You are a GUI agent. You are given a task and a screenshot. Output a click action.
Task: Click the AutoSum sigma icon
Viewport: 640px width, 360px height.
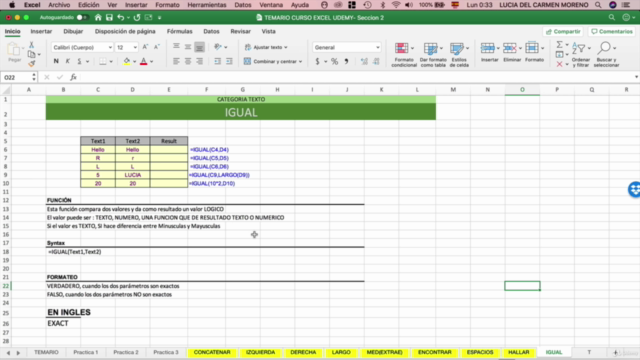pos(560,44)
